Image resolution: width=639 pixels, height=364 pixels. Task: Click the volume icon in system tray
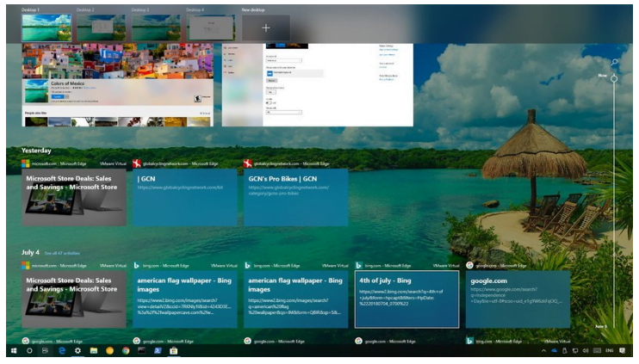pos(586,351)
